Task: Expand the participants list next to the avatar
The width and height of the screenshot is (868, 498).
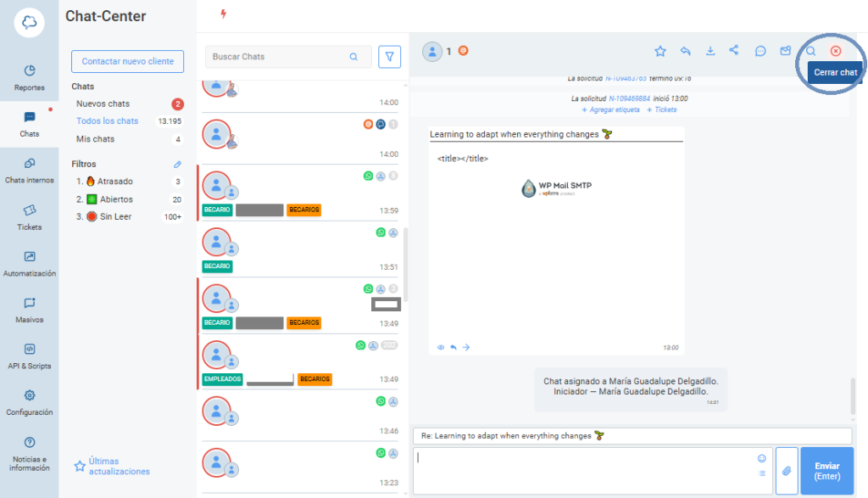Action: 449,51
